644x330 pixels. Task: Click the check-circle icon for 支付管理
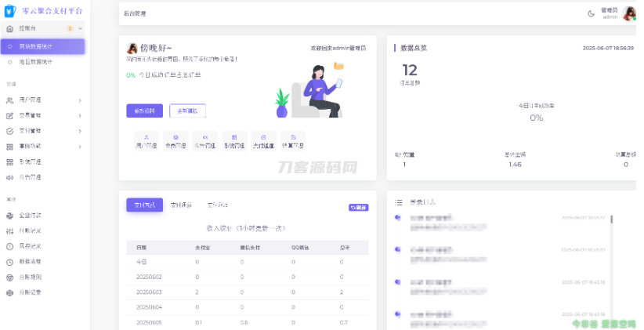pyautogui.click(x=10, y=131)
